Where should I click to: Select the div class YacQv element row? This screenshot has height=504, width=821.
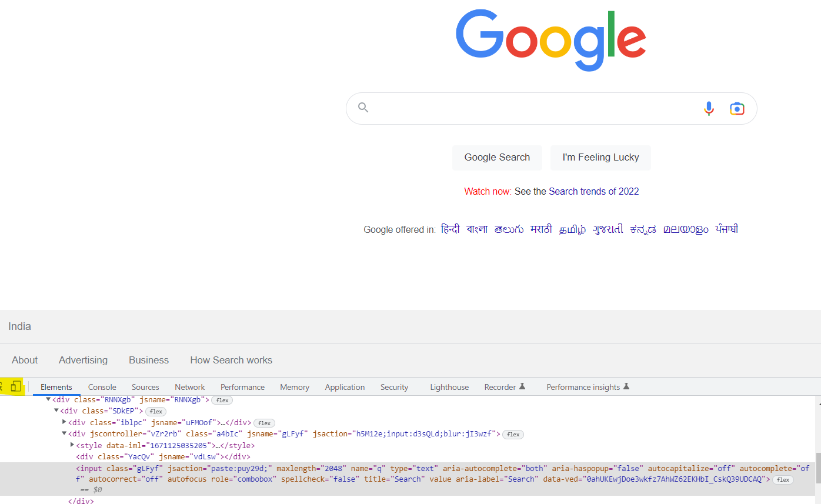(x=163, y=456)
